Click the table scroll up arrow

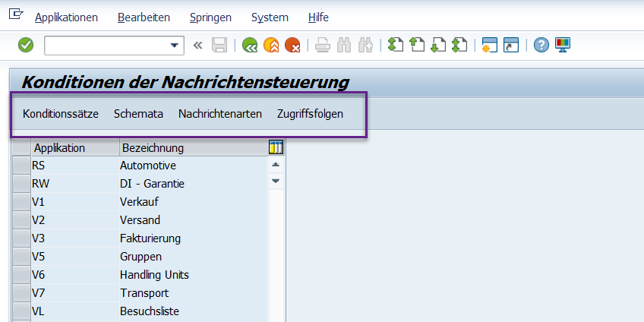[x=276, y=165]
